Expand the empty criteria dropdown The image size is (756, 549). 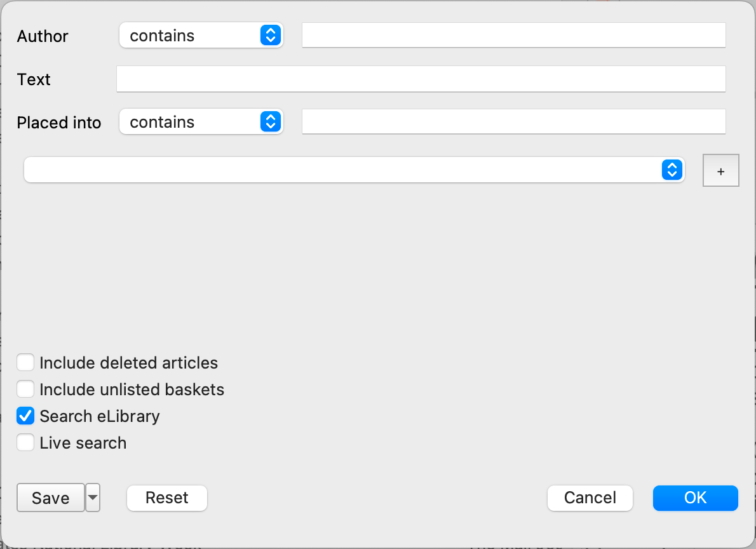click(353, 170)
